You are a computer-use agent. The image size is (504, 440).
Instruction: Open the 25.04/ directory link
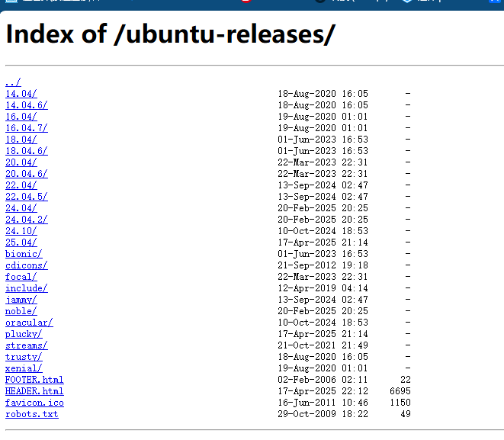[21, 242]
